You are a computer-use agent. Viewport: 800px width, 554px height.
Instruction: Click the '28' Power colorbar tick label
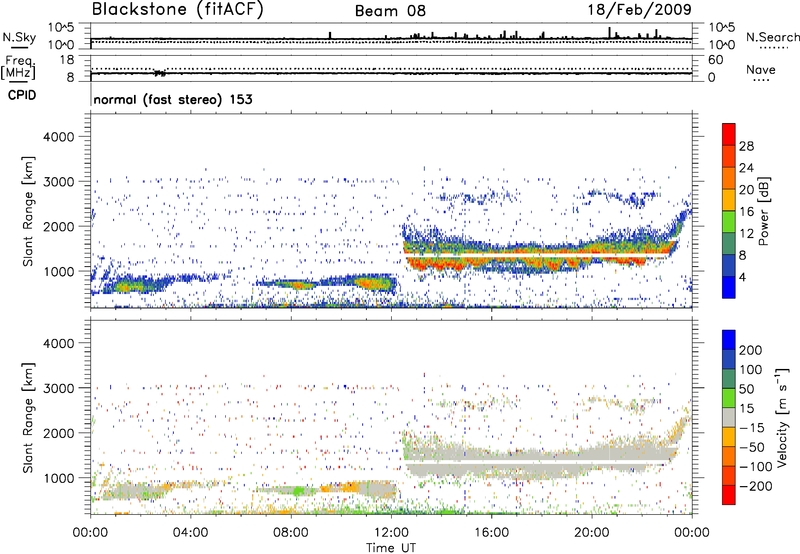pyautogui.click(x=746, y=146)
